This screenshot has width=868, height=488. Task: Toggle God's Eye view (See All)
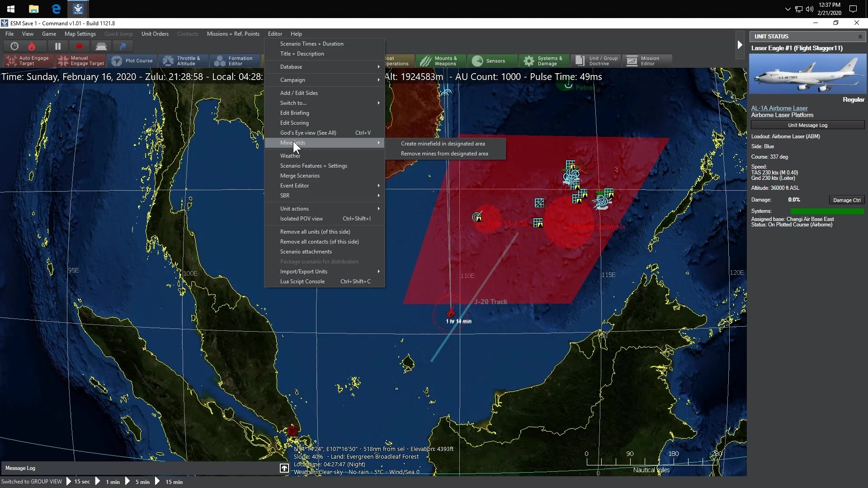(x=325, y=133)
